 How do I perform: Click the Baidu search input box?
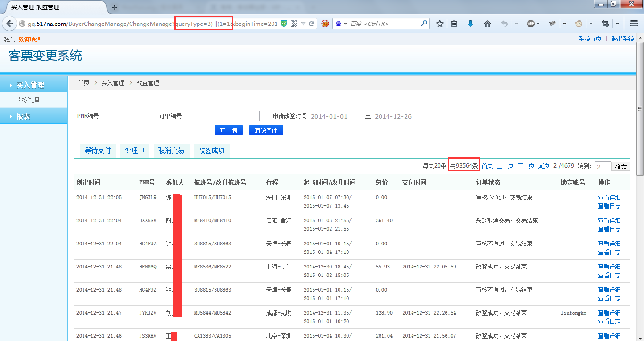coord(384,24)
